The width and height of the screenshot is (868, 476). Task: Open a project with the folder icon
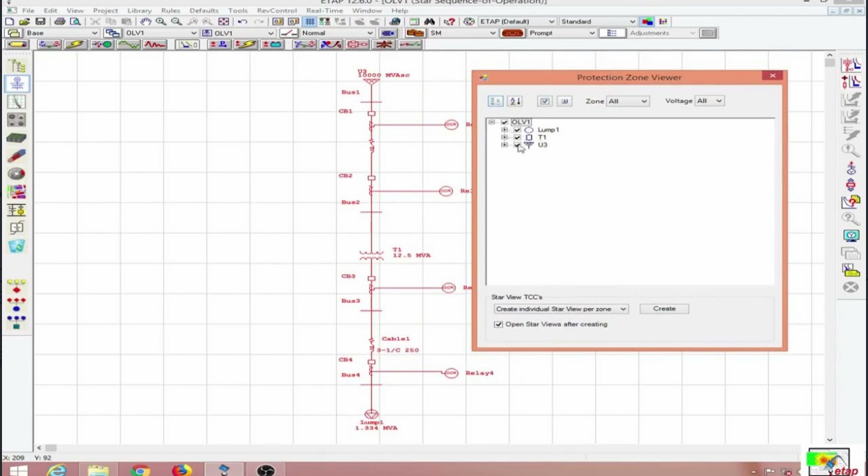(24, 22)
